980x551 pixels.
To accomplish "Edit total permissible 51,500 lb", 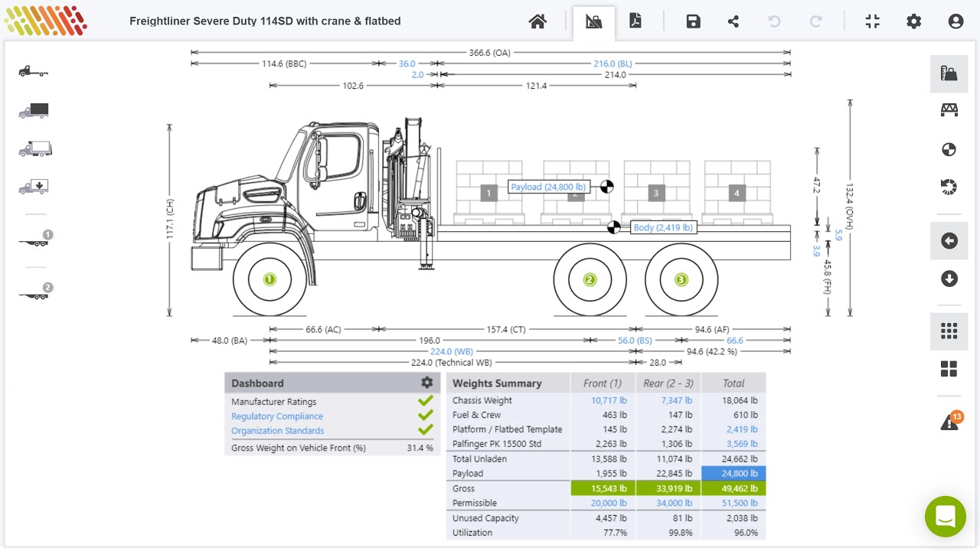I will pyautogui.click(x=740, y=503).
